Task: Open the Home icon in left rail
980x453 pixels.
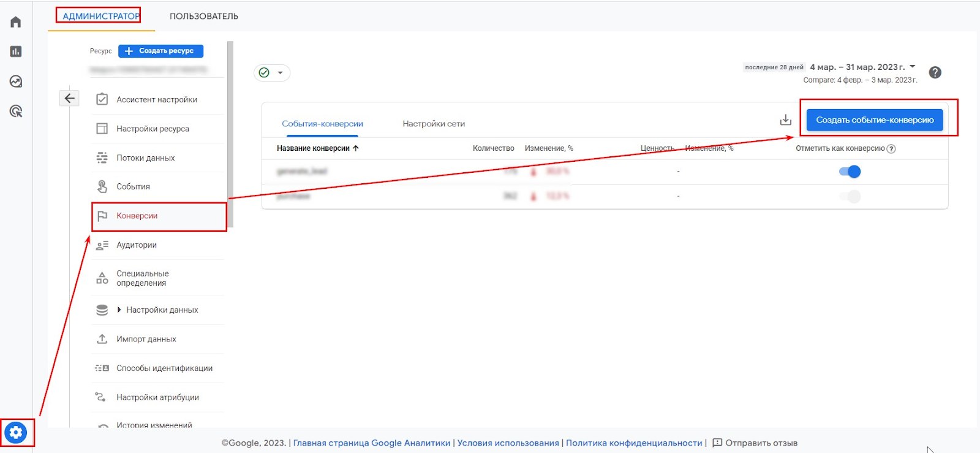Action: pyautogui.click(x=16, y=22)
